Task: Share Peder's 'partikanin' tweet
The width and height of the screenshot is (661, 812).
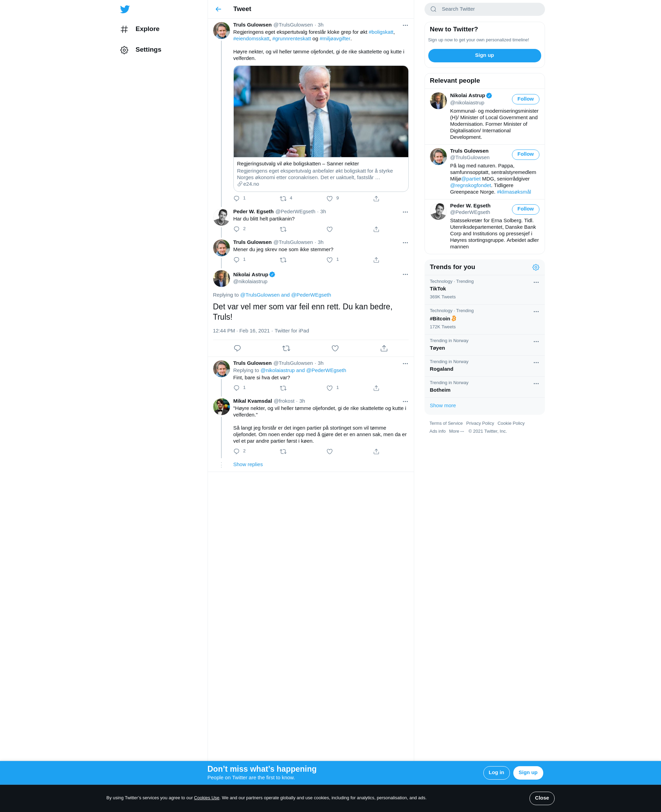Action: pos(376,229)
